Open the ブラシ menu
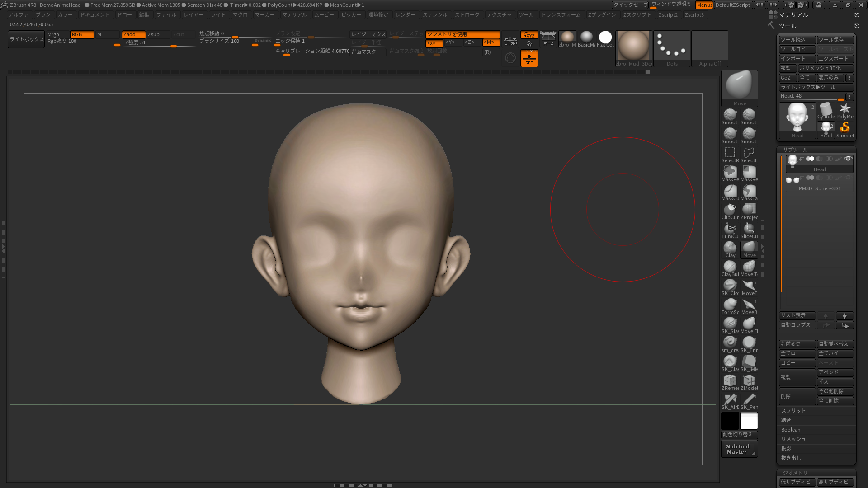 click(x=43, y=15)
